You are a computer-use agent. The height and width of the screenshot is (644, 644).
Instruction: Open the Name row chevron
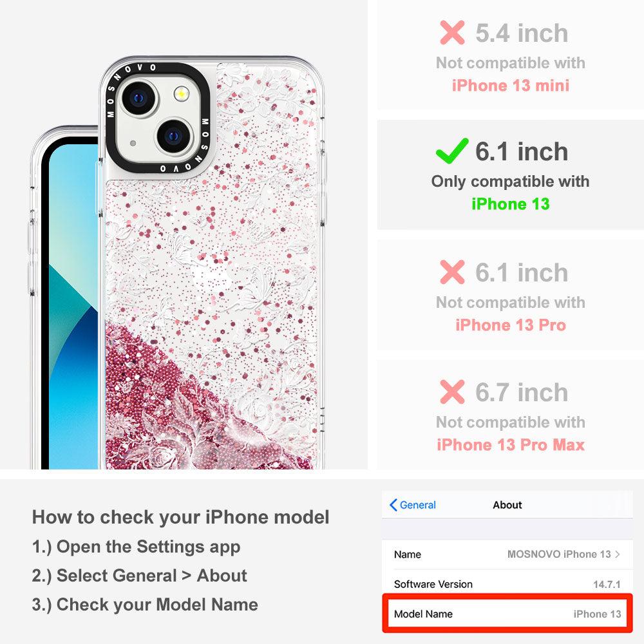(x=618, y=554)
